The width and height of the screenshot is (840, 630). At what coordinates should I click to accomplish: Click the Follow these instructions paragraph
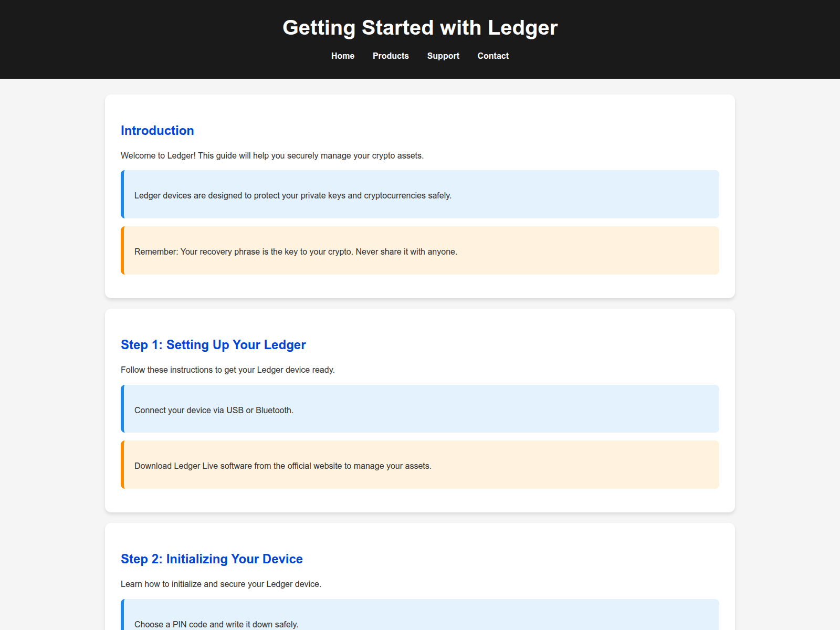[227, 370]
